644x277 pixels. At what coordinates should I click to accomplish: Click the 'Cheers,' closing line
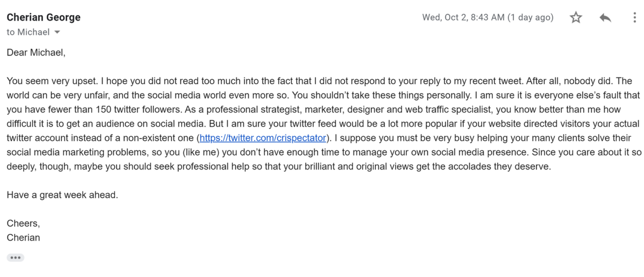click(23, 223)
